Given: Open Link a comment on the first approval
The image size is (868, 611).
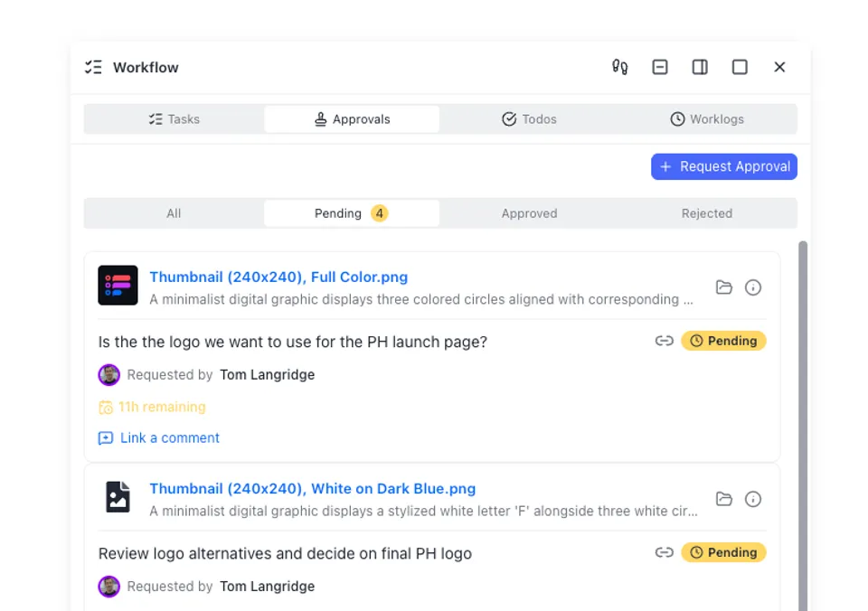Looking at the screenshot, I should (159, 437).
